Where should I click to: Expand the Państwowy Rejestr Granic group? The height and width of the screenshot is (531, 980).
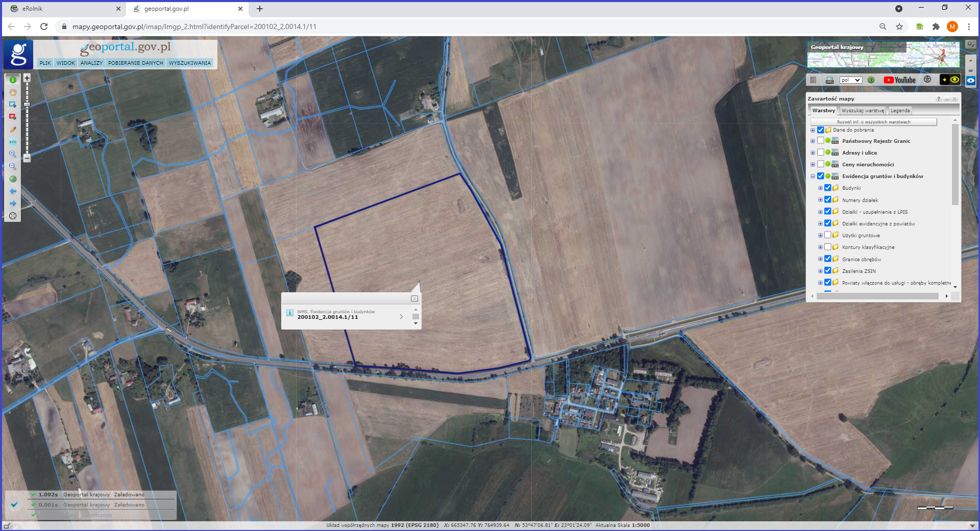click(813, 141)
